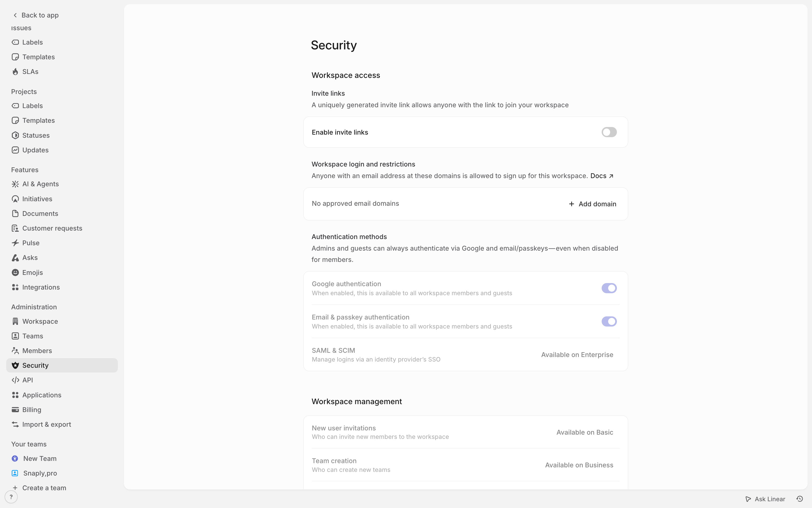The width and height of the screenshot is (812, 508).
Task: Open the history clock icon at bottom right
Action: tap(800, 499)
